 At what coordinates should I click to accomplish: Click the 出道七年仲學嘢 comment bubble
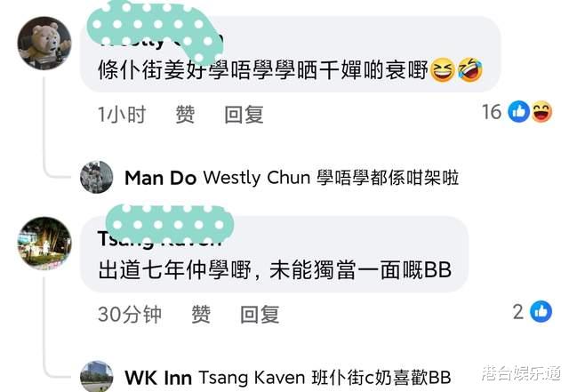(274, 254)
